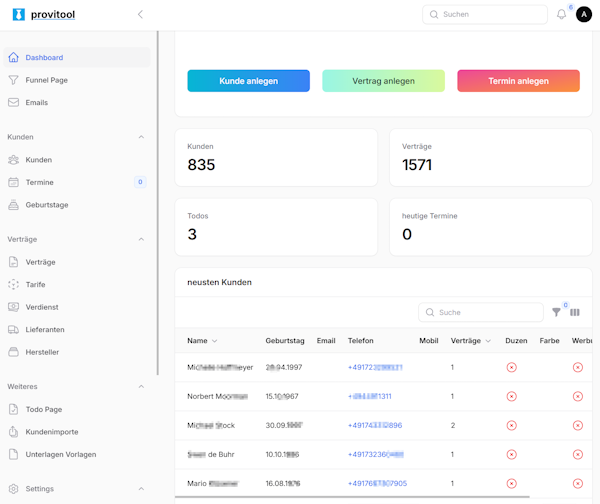This screenshot has height=504, width=600.
Task: Open the column chooser icon
Action: [x=575, y=312]
